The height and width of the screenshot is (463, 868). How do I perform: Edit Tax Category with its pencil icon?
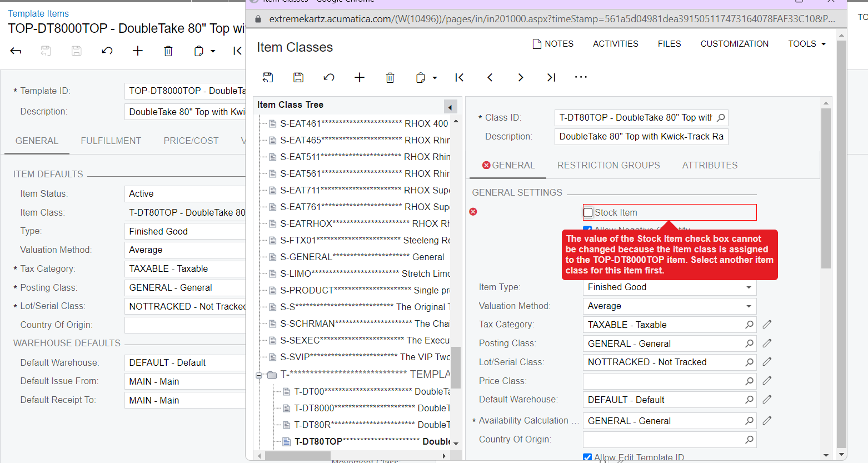(x=767, y=324)
